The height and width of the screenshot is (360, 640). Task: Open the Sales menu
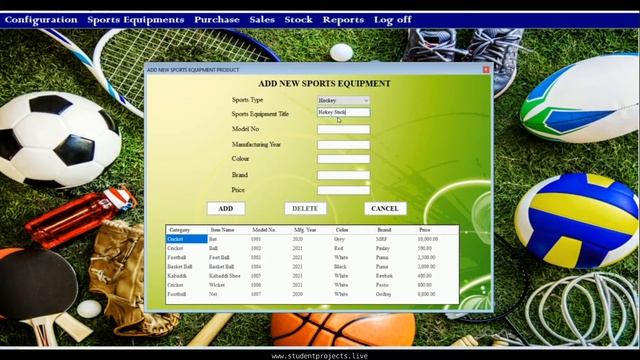point(262,20)
